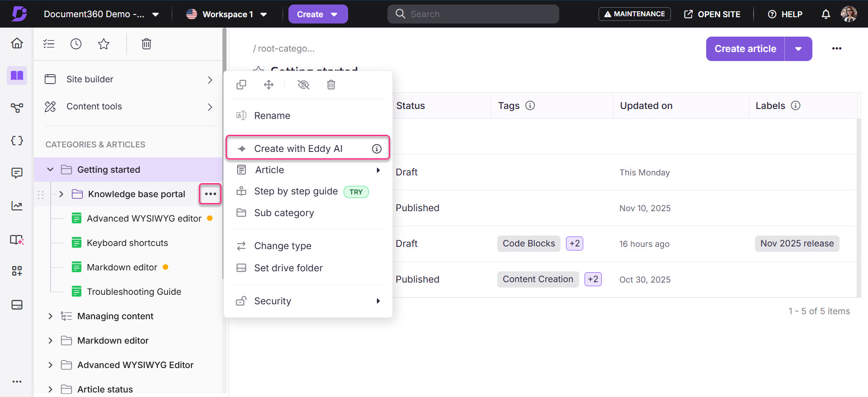Select Sub category menu item
Screen dimensions: 868x397
[x=308, y=213]
